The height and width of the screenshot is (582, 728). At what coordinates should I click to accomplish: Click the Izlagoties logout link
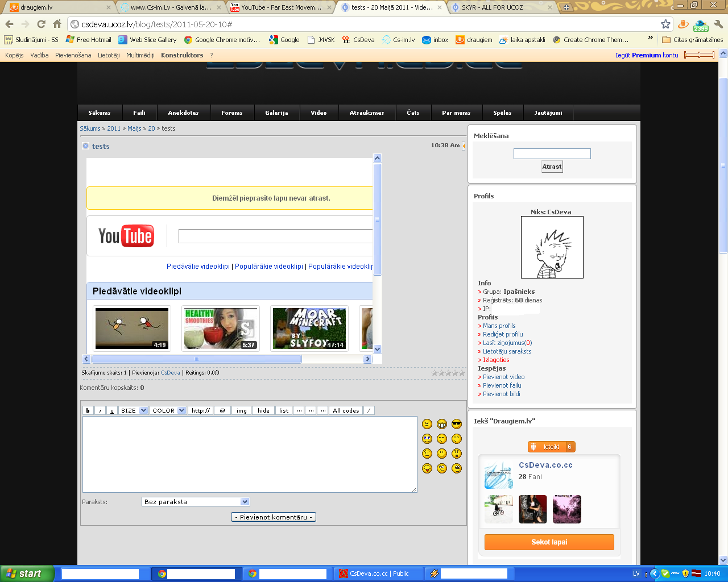(496, 360)
